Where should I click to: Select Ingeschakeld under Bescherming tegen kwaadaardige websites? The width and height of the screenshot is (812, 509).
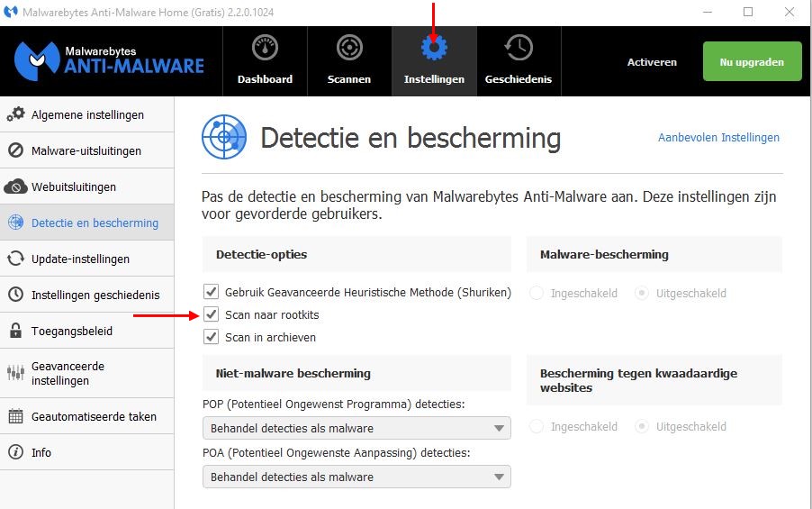pyautogui.click(x=537, y=427)
